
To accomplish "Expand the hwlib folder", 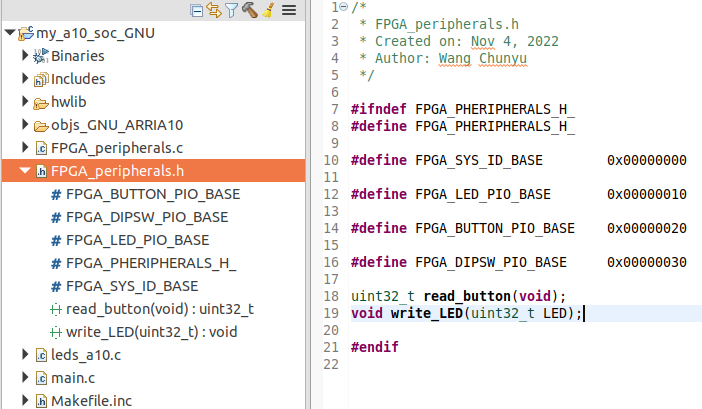I will pyautogui.click(x=25, y=102).
